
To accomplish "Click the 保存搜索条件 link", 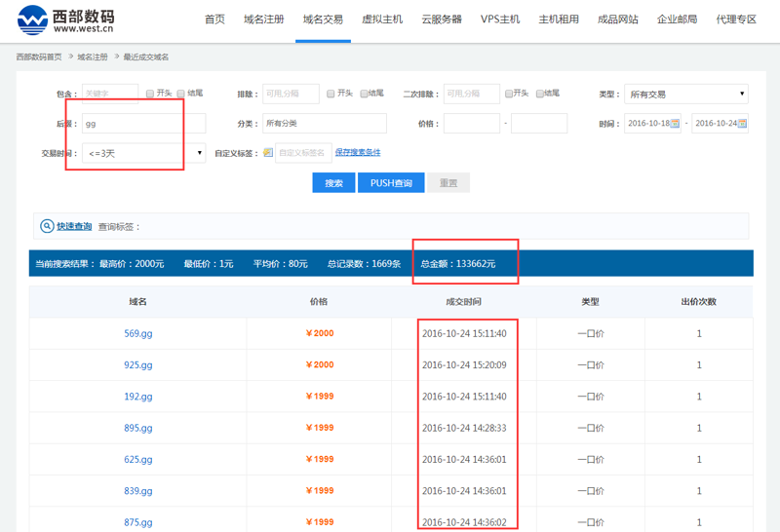I will [358, 152].
